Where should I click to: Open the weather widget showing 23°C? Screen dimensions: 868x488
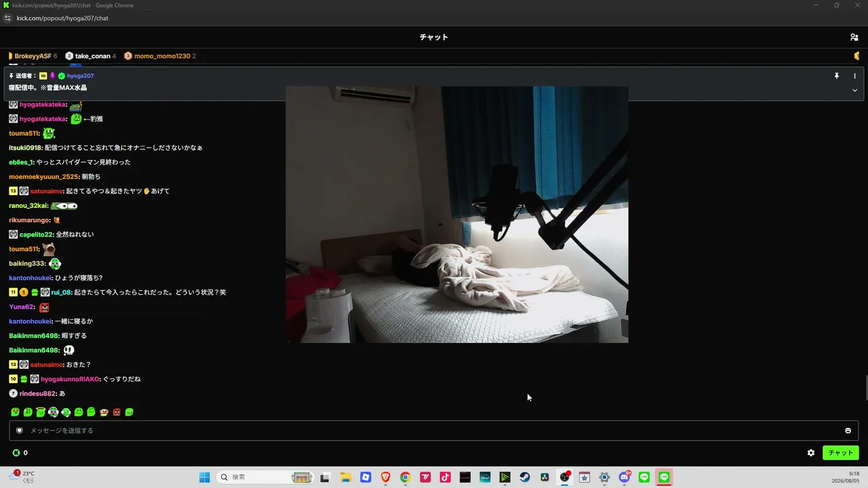(x=21, y=476)
